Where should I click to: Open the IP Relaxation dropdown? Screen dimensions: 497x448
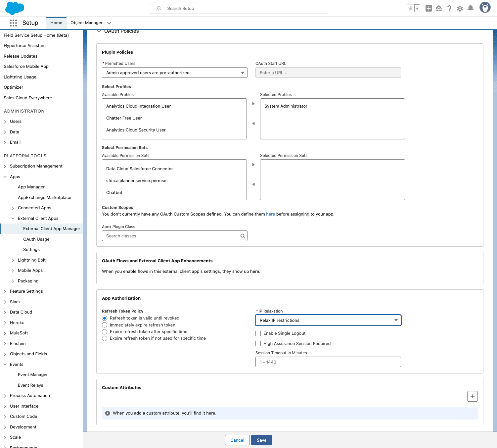[328, 321]
